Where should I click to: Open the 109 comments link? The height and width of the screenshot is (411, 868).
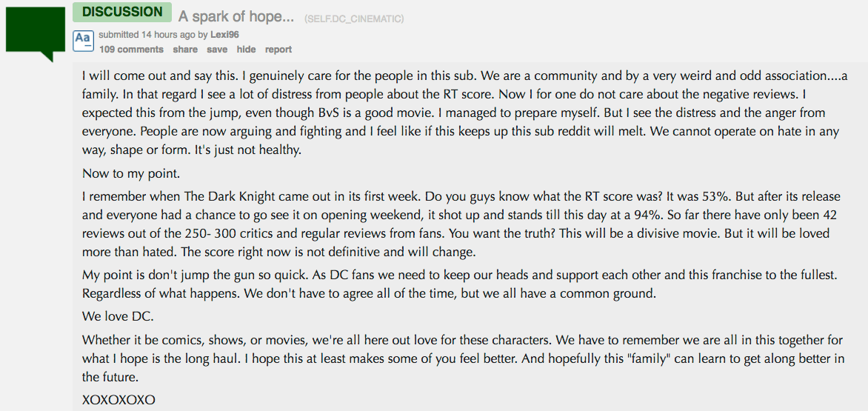point(131,50)
